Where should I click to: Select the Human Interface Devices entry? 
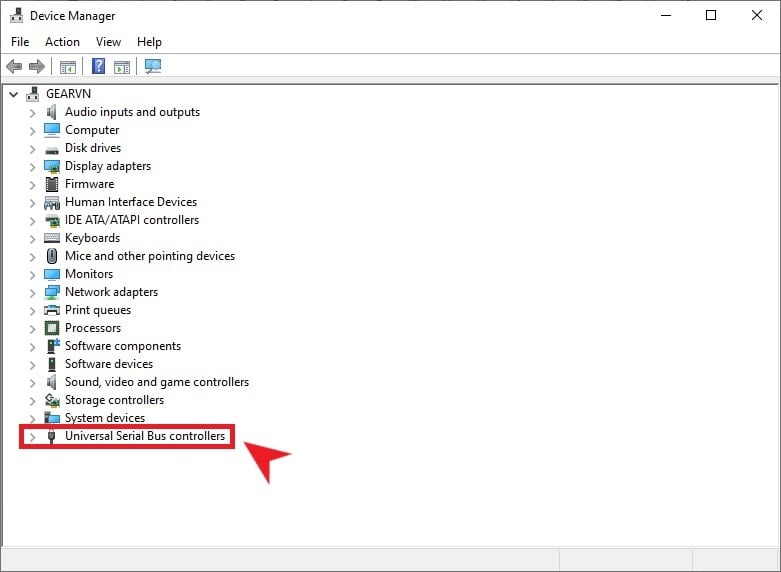[130, 202]
